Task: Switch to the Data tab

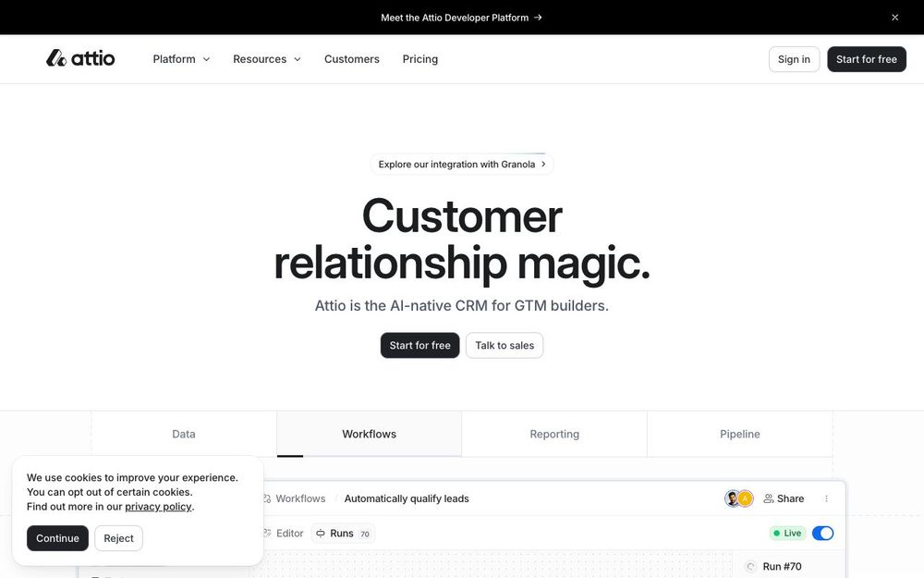Action: [x=184, y=434]
